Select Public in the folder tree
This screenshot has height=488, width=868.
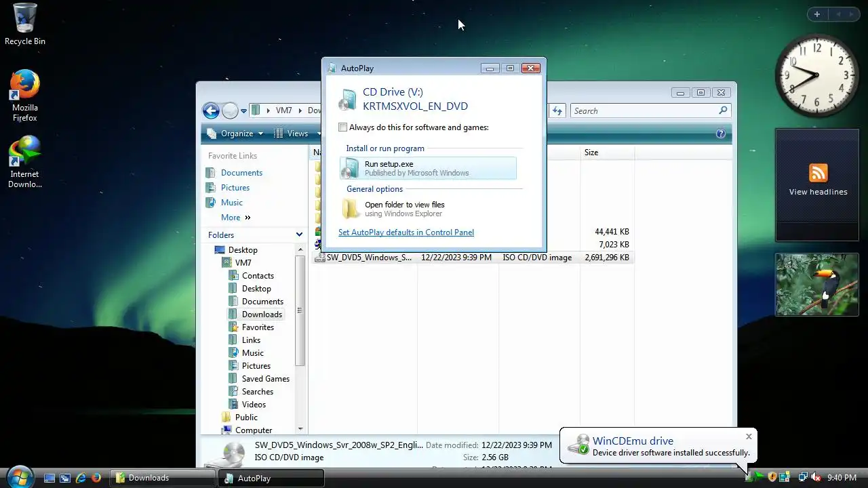click(x=239, y=418)
